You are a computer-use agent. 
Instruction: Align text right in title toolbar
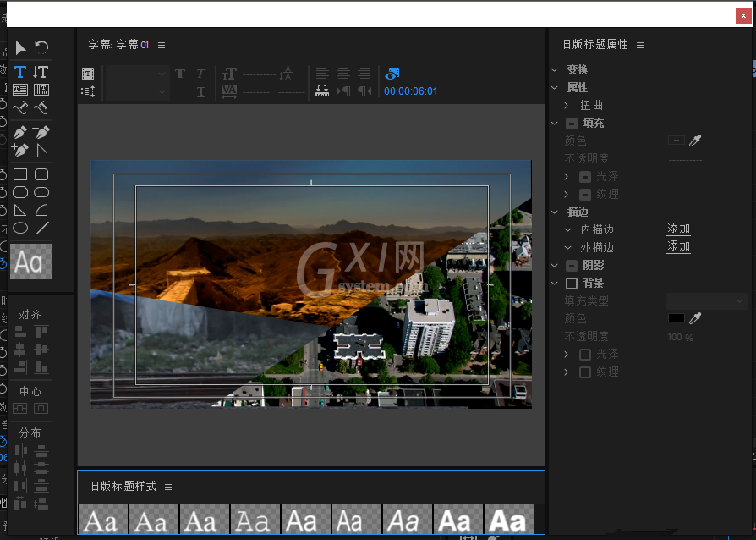[364, 74]
